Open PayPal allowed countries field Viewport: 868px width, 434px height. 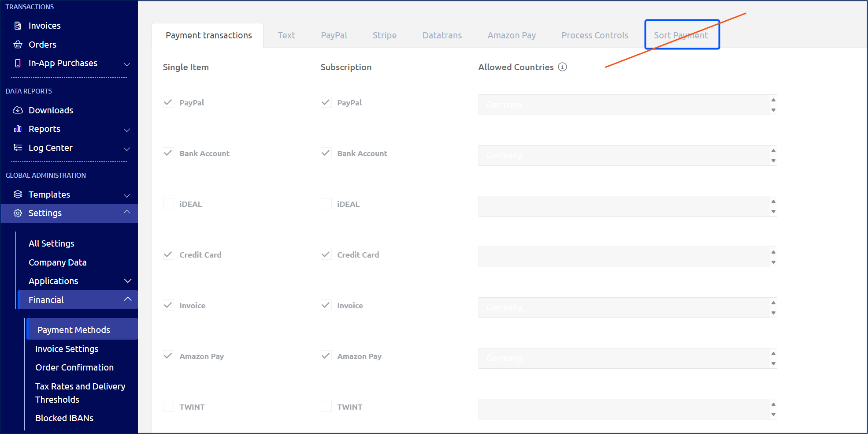pyautogui.click(x=627, y=105)
